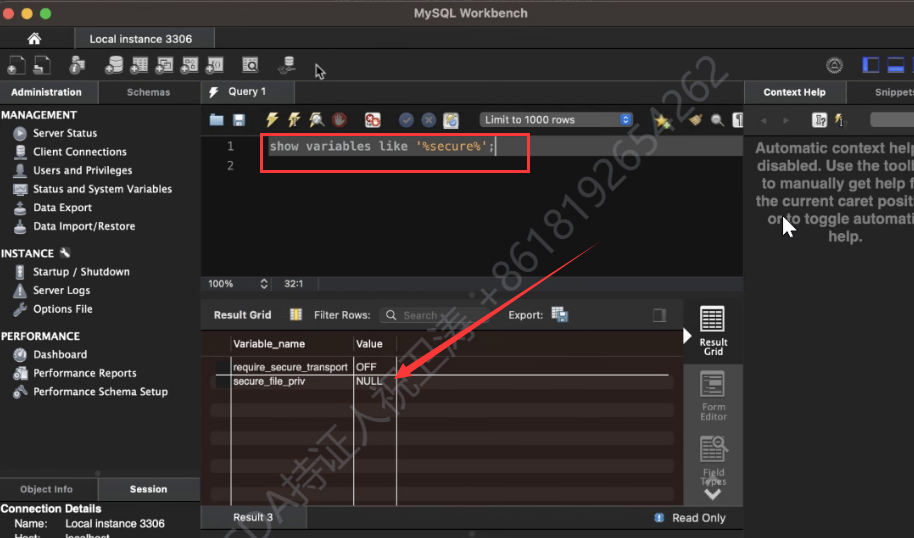This screenshot has height=538, width=914.
Task: Toggle continue-on-error execution mode
Action: point(372,120)
